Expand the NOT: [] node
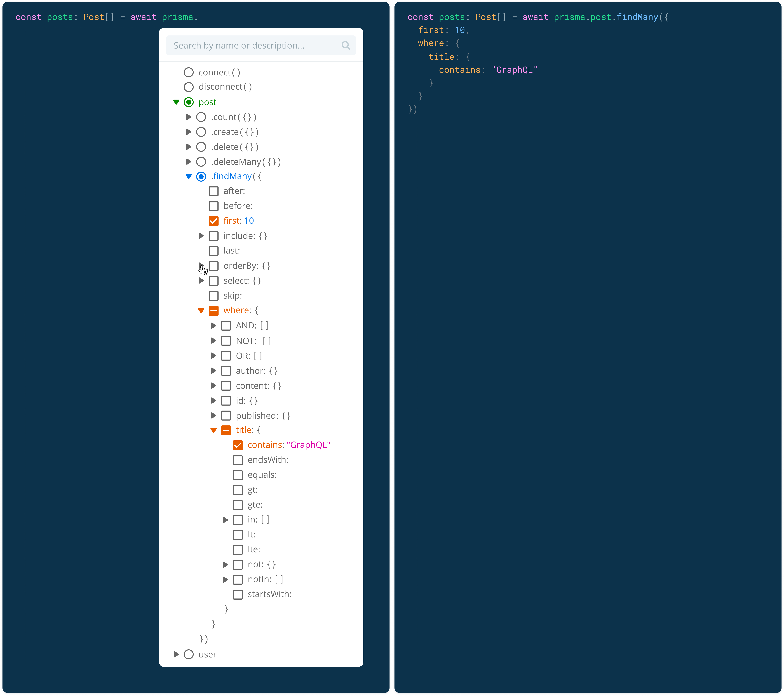 click(x=214, y=341)
